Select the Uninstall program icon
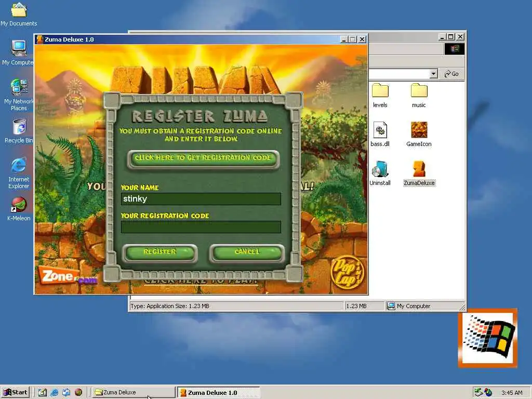The height and width of the screenshot is (399, 532). point(380,174)
